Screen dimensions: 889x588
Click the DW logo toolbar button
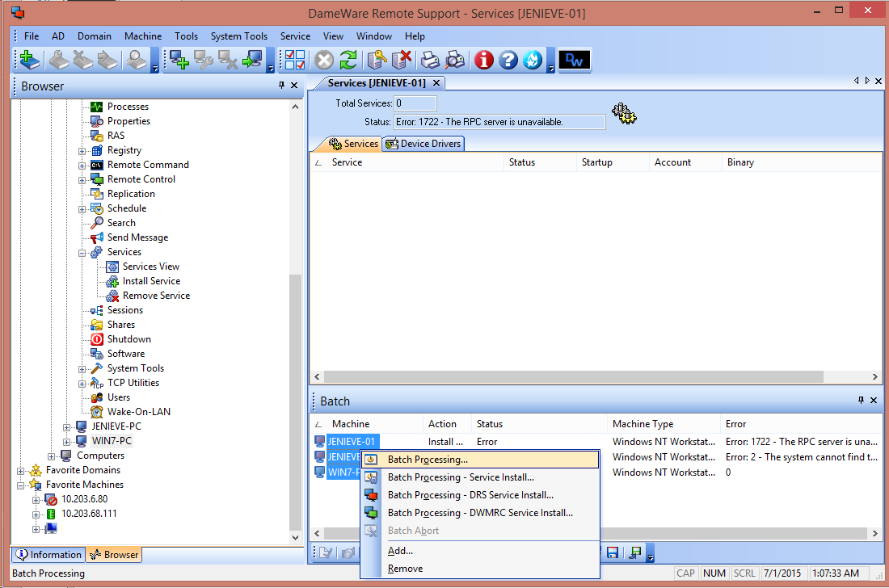pos(575,60)
